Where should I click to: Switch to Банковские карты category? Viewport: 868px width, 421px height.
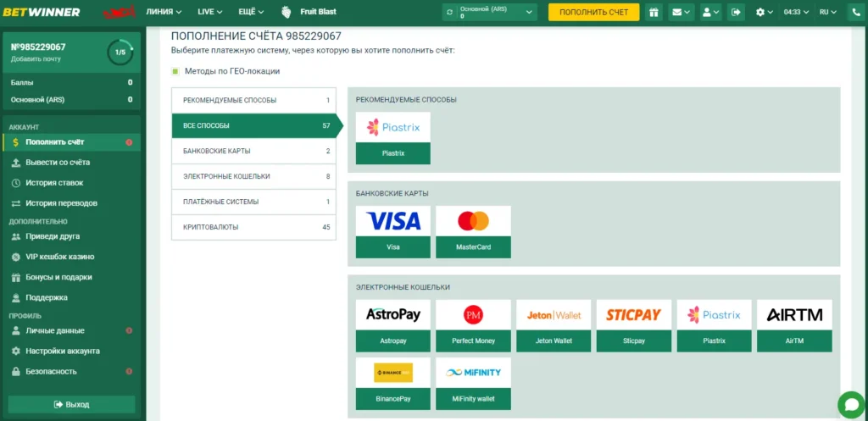pos(253,151)
